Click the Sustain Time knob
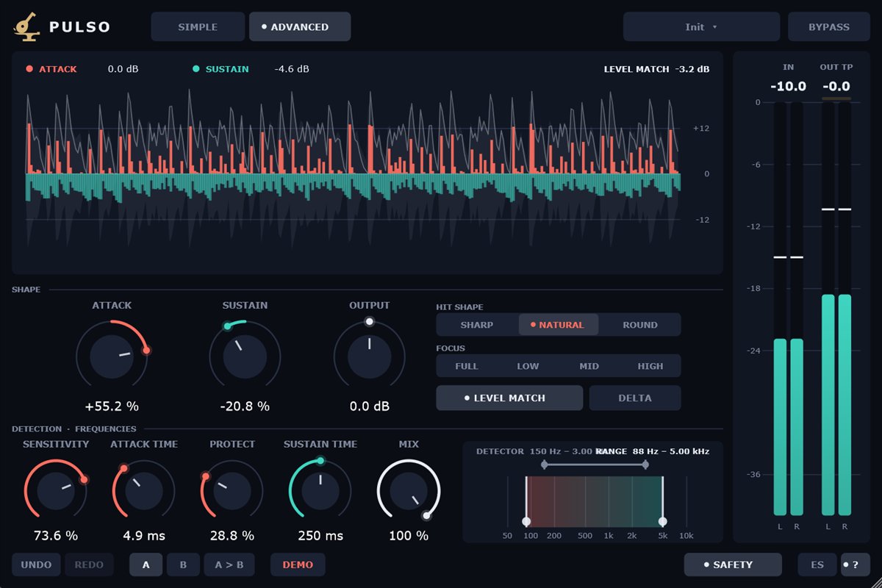 tap(320, 491)
